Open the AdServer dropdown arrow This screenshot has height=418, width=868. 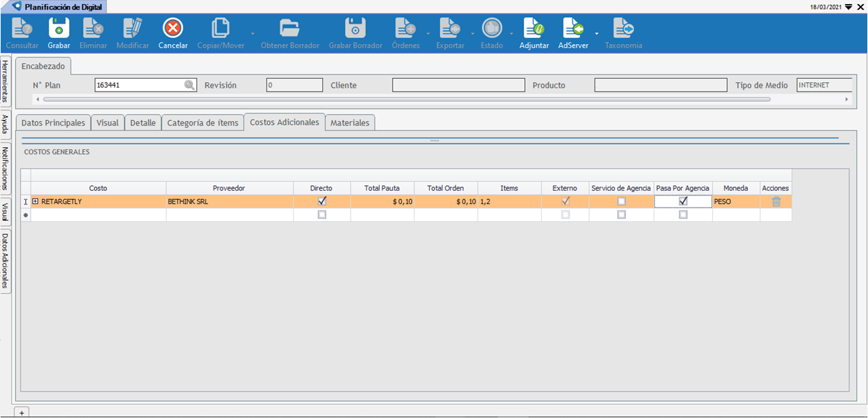click(x=596, y=33)
